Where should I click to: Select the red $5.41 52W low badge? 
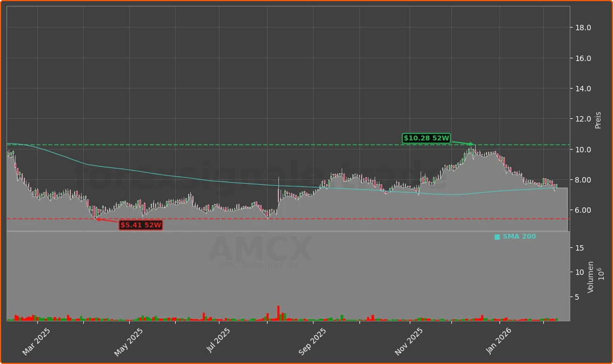coord(141,225)
